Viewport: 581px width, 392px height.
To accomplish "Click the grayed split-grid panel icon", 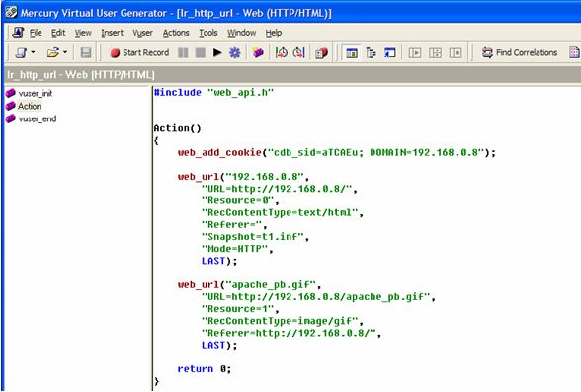I will coord(435,53).
